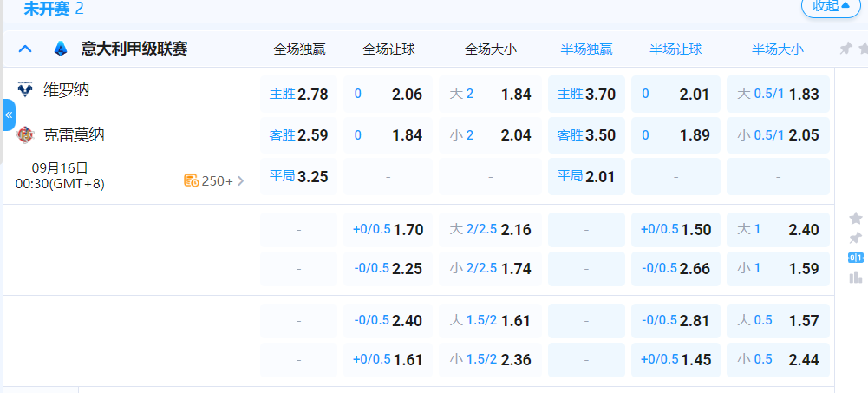The width and height of the screenshot is (868, 393).
Task: Switch to 半场独赢 column tab
Action: (586, 49)
